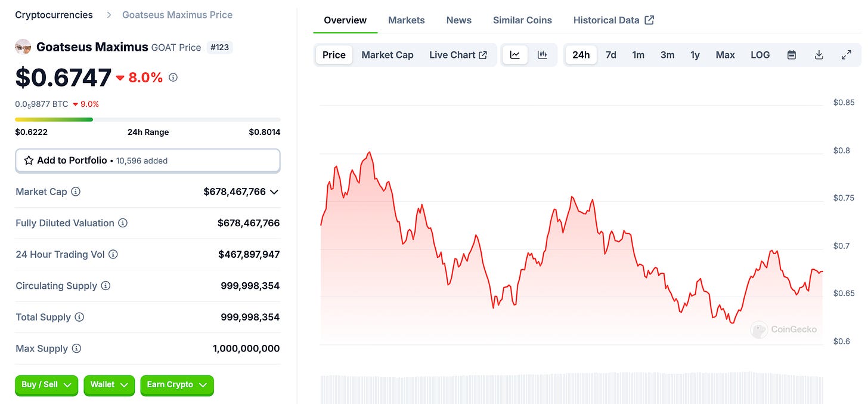Open Live Chart link
This screenshot has height=404, width=868.
(x=458, y=55)
